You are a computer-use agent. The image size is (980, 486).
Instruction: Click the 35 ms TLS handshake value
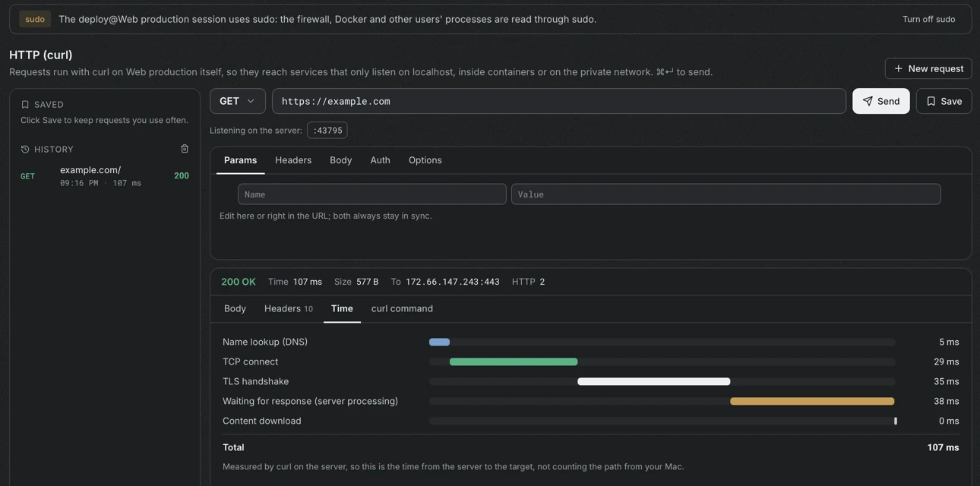pyautogui.click(x=947, y=381)
